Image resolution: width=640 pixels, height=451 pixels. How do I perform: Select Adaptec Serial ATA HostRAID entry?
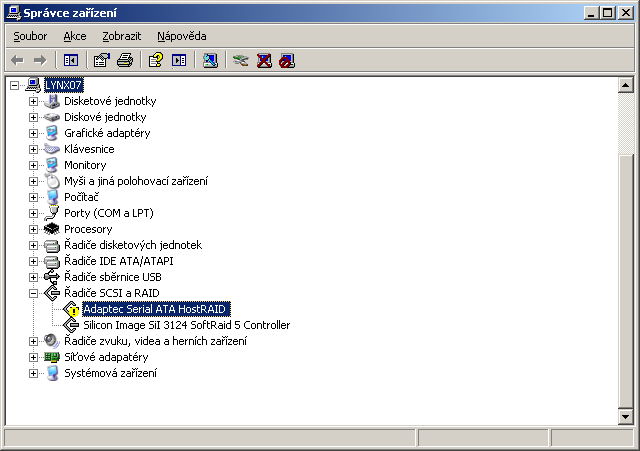(156, 309)
